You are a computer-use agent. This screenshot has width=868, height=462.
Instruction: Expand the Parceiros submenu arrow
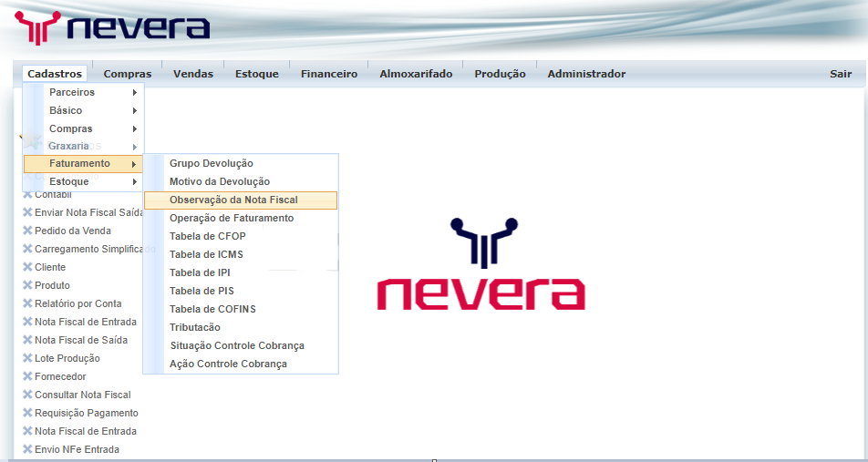tap(135, 92)
